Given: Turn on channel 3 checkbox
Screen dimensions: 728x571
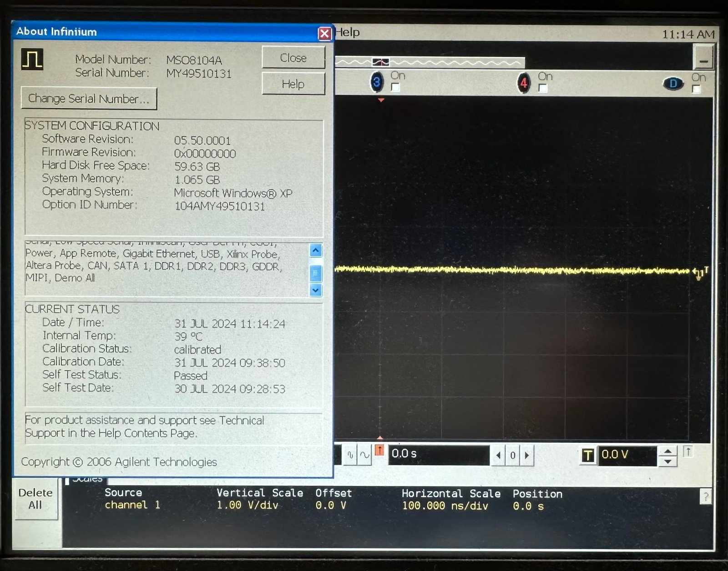Looking at the screenshot, I should click(395, 87).
